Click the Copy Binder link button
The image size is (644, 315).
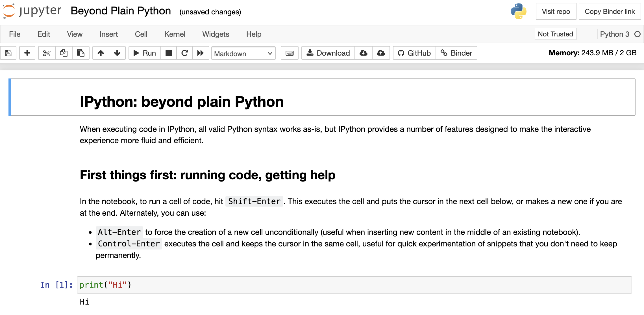(x=610, y=12)
